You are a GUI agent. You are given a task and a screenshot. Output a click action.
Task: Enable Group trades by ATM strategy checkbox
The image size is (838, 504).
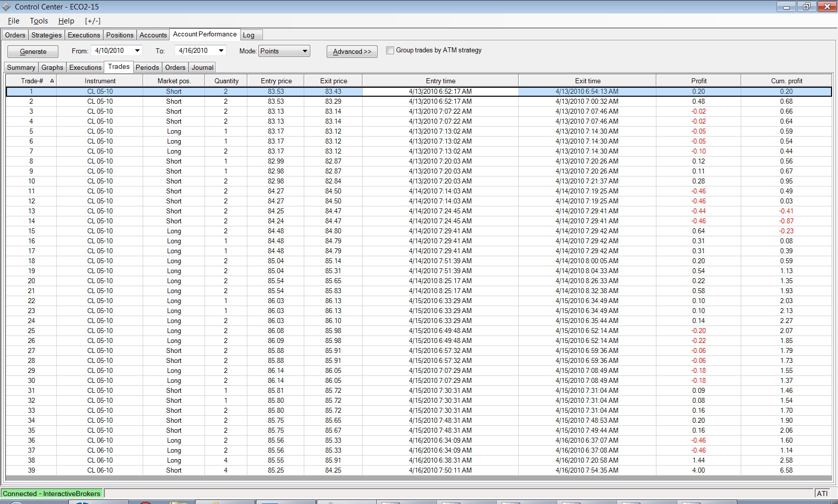(x=390, y=50)
